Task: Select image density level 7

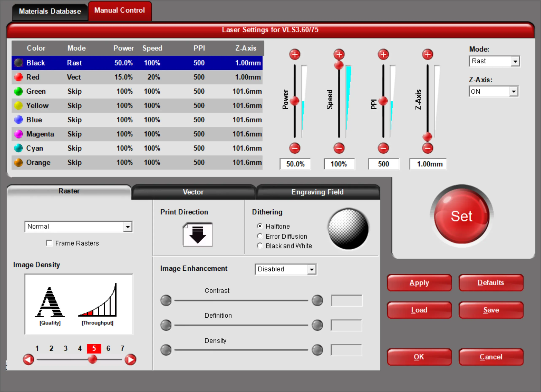Action: pos(122,348)
